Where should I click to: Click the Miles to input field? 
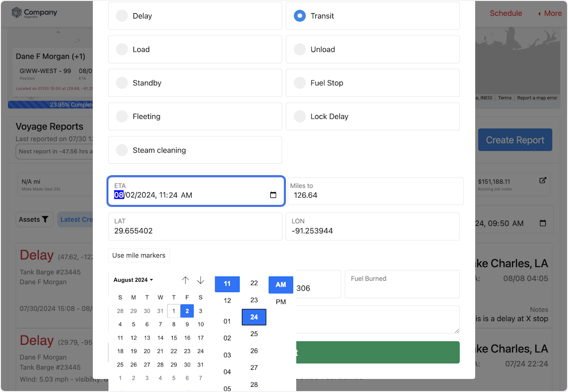coord(375,195)
